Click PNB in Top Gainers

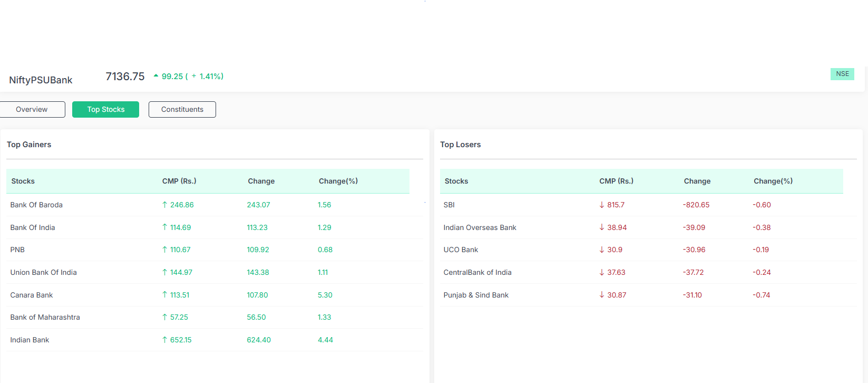pos(17,250)
